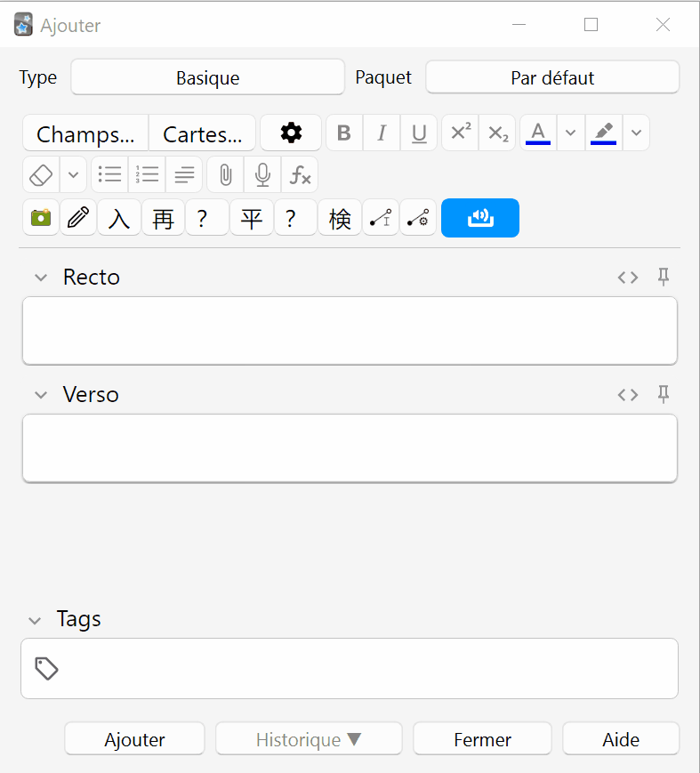Toggle superscript formatting
700x773 pixels.
[461, 133]
